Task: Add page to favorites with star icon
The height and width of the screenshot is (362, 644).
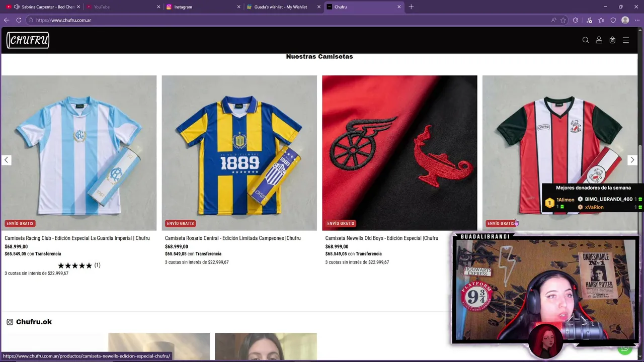Action: [563, 20]
